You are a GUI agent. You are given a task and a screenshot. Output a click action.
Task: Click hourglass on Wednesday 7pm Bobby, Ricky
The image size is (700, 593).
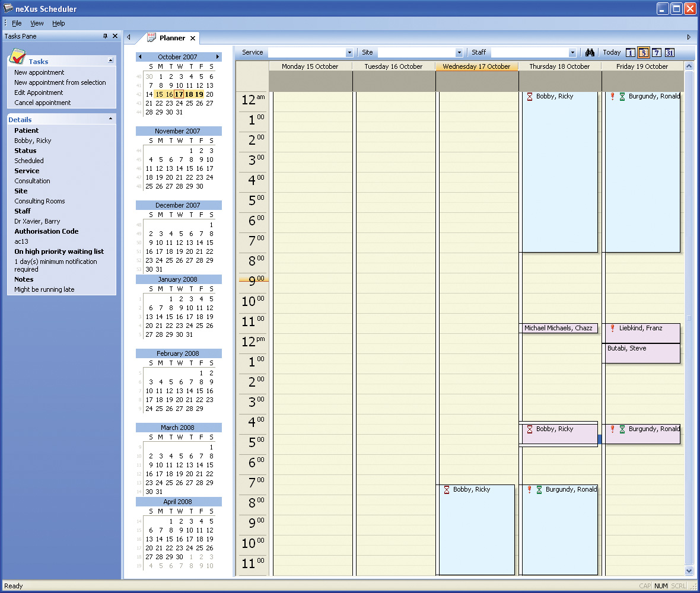coord(447,490)
